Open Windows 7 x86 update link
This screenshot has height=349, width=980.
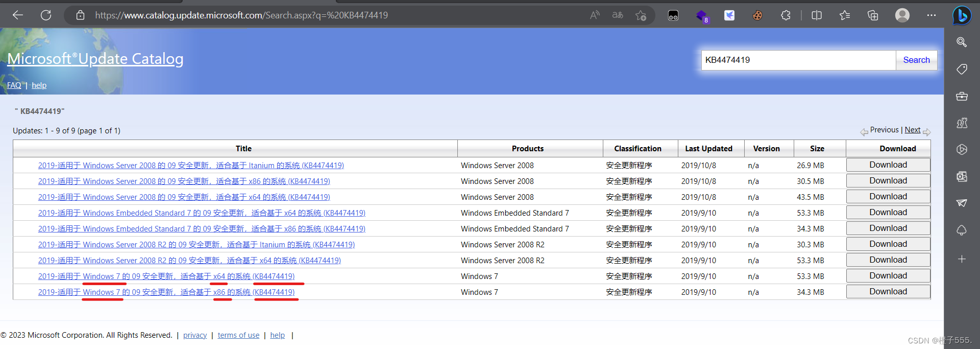click(x=166, y=292)
